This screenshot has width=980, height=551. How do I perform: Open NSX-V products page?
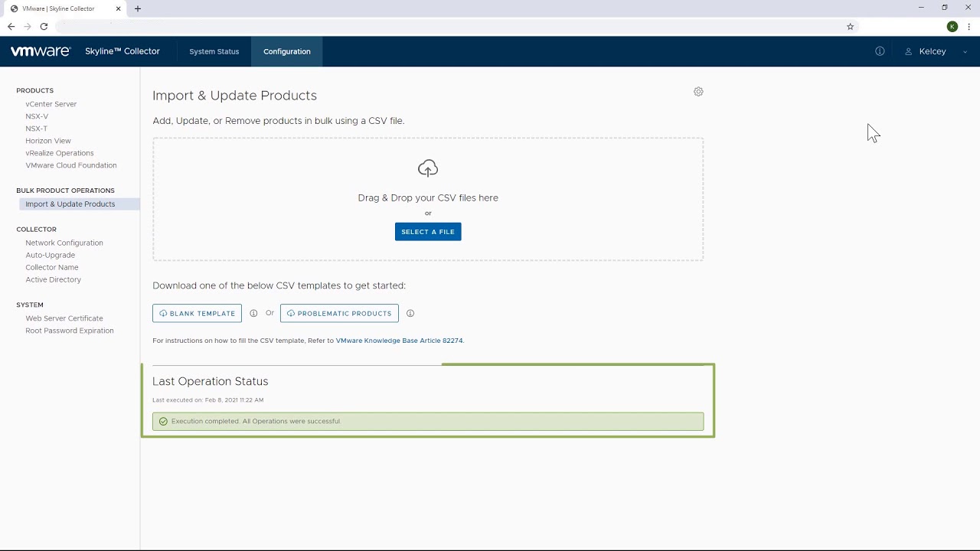[x=37, y=116]
